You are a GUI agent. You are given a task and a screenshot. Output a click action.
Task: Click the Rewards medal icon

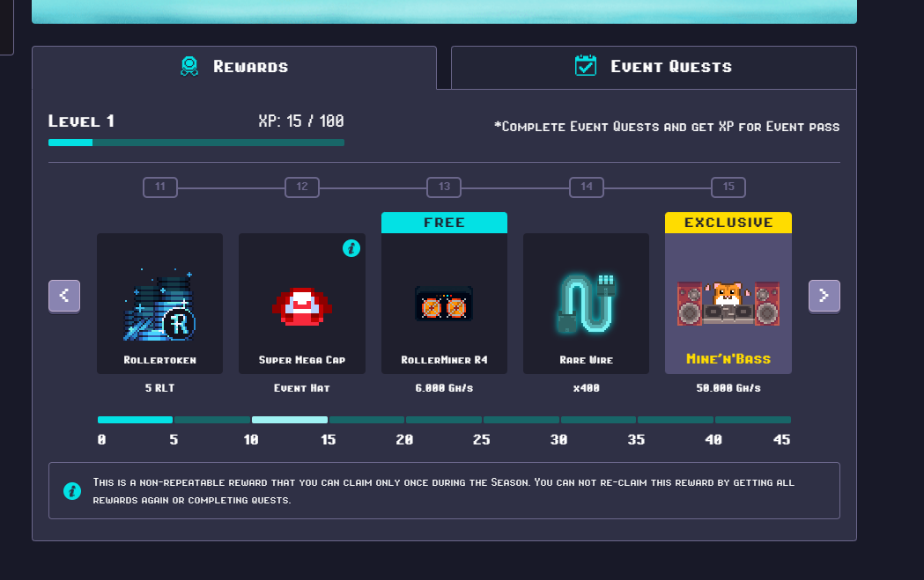pos(189,67)
